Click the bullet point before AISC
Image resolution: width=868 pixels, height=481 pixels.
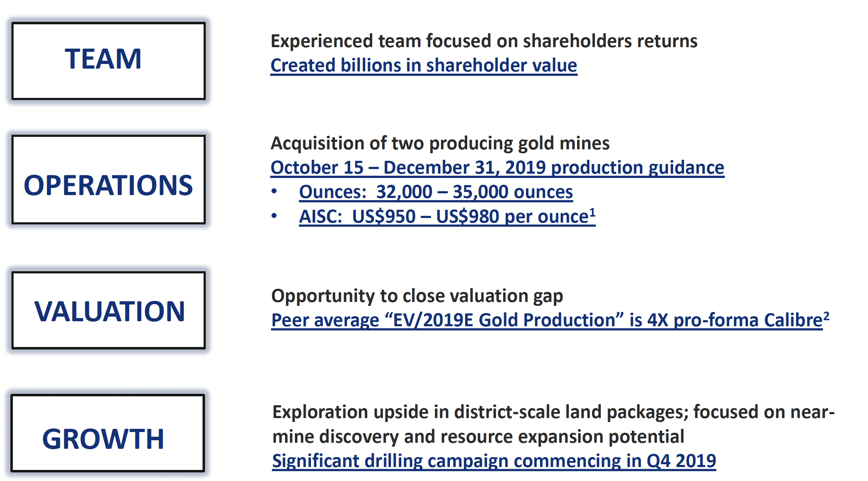[x=274, y=216]
